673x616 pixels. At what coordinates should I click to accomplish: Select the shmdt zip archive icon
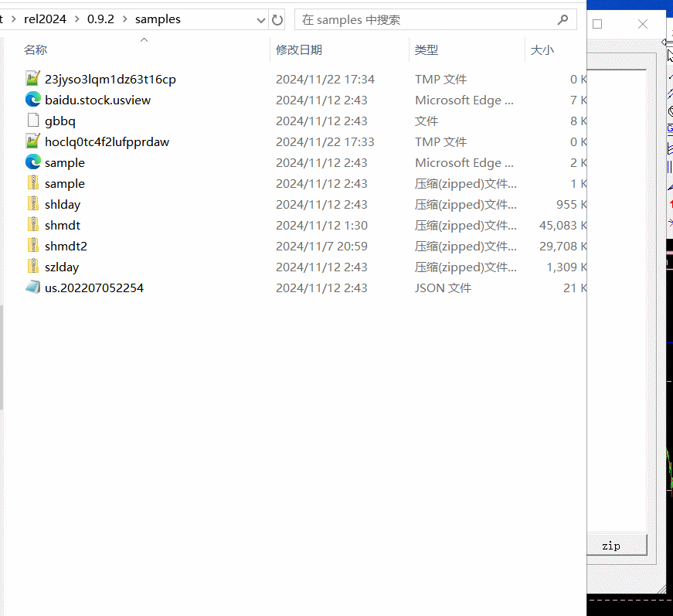point(32,225)
